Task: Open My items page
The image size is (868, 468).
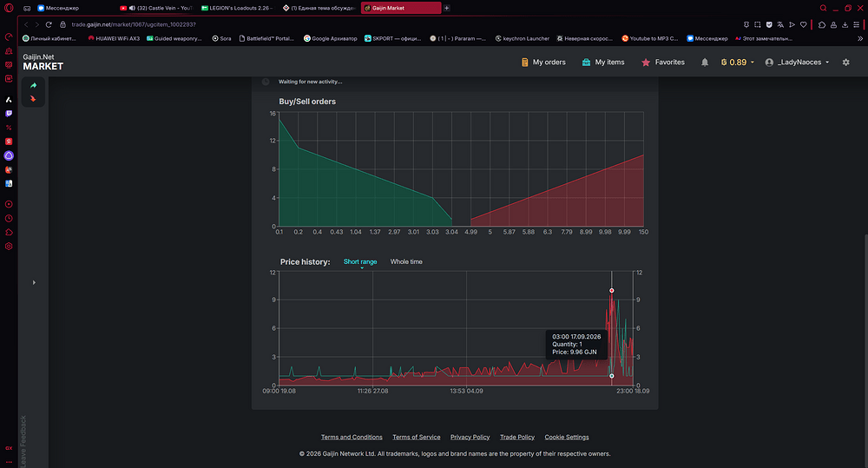Action: point(603,62)
